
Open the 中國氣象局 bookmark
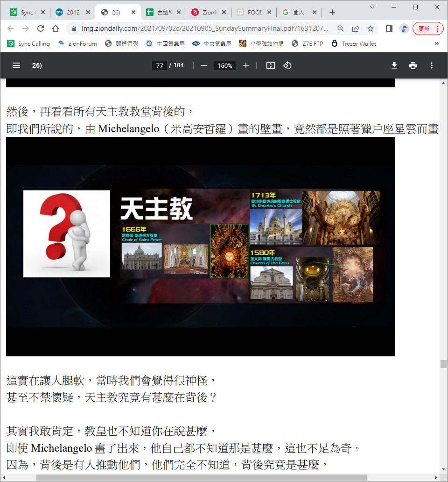tap(165, 43)
